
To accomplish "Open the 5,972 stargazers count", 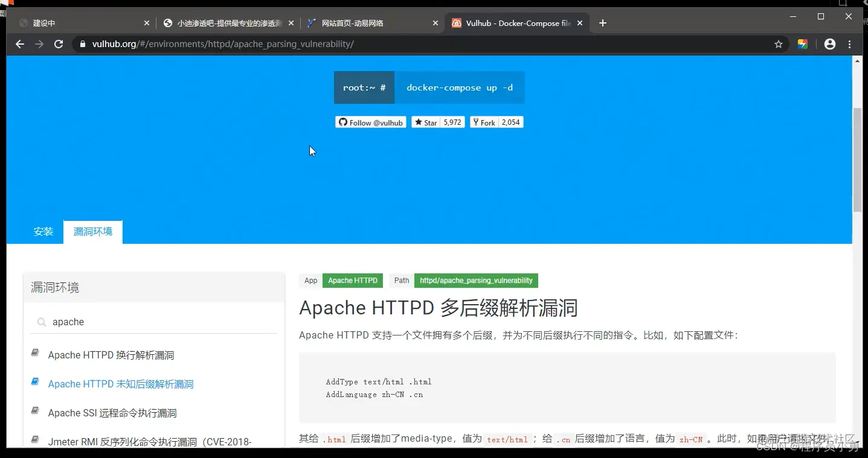I will [452, 122].
